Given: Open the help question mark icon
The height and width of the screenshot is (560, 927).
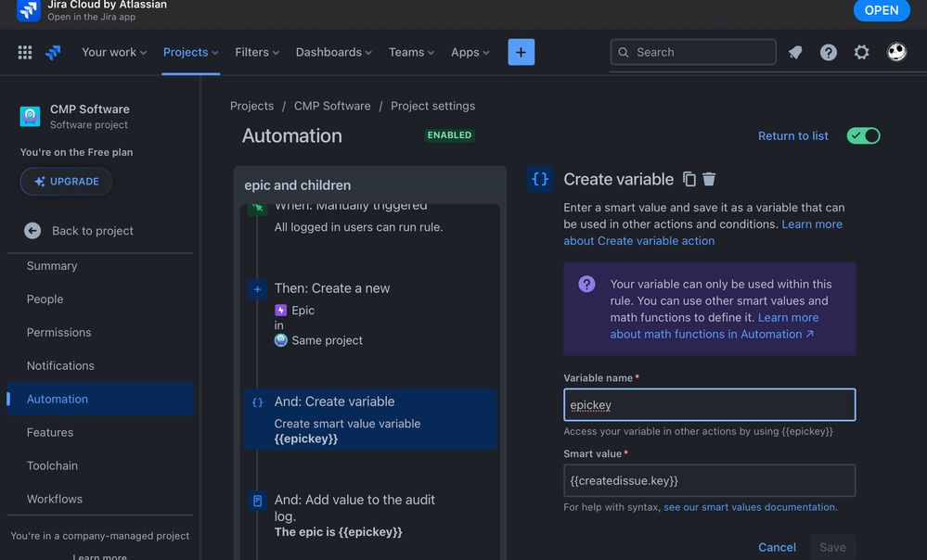Looking at the screenshot, I should click(x=829, y=53).
